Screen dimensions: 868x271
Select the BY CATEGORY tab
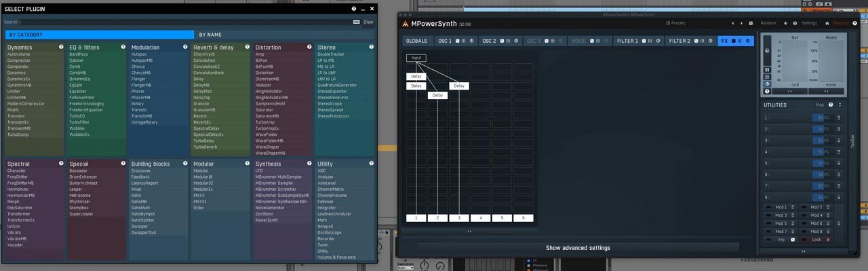[100, 34]
